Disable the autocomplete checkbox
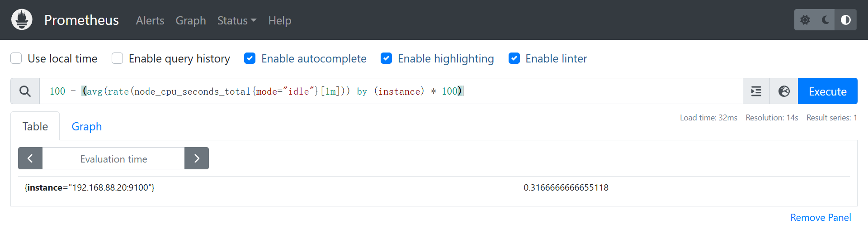 (x=250, y=58)
